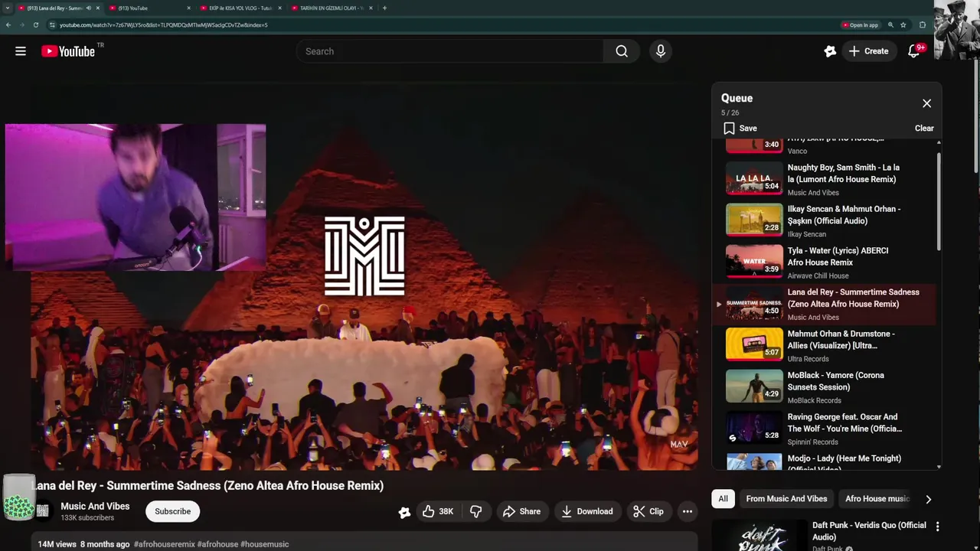Play 'MoBlack - Yamore' from the queue
This screenshot has width=980, height=551.
pos(824,387)
